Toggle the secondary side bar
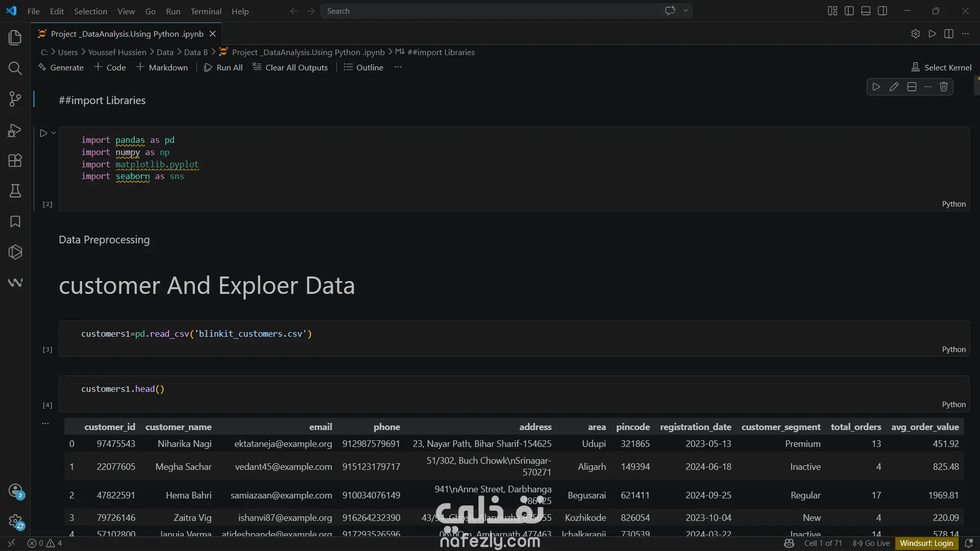980x551 pixels. tap(883, 11)
